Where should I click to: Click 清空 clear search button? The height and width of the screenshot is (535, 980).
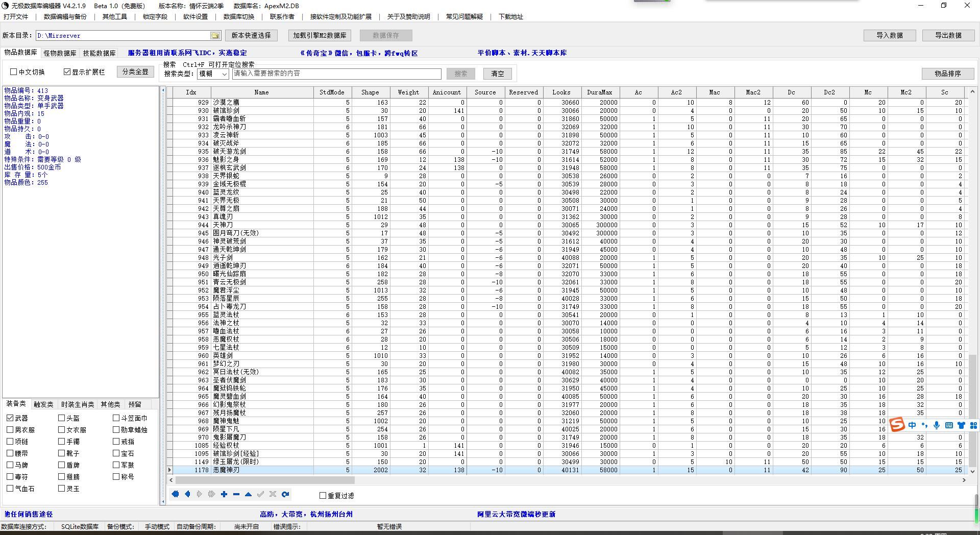[x=498, y=74]
